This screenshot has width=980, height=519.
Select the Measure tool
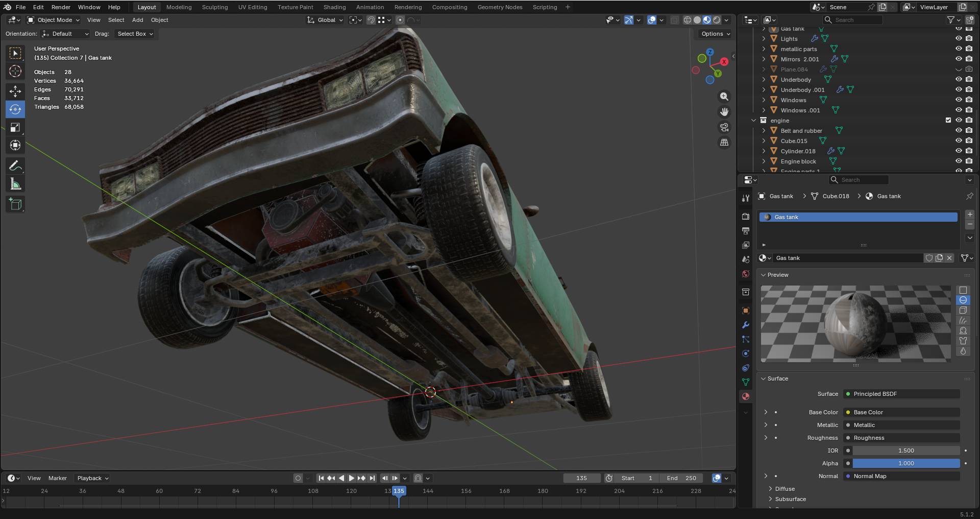[x=15, y=184]
